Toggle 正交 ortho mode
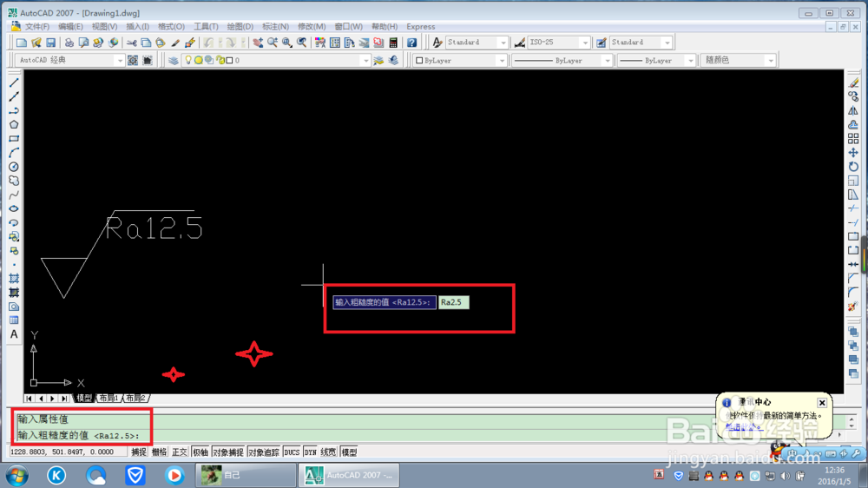868x488 pixels. (180, 452)
